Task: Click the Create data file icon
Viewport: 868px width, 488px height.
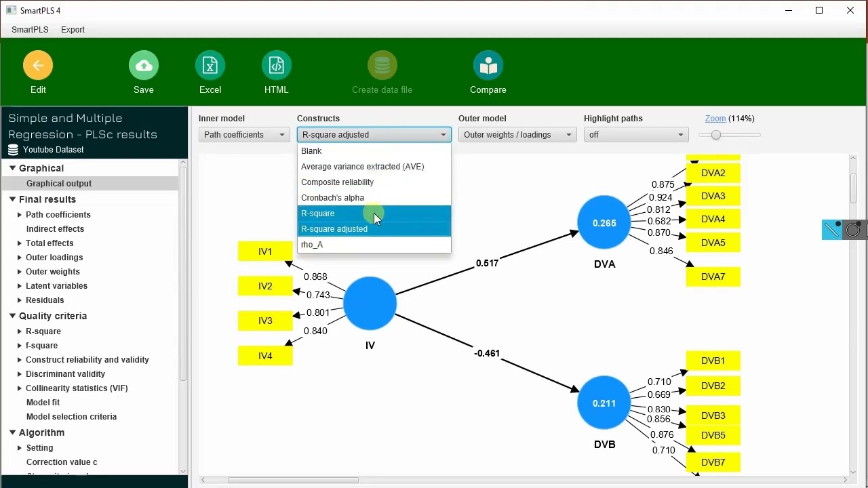Action: 382,66
